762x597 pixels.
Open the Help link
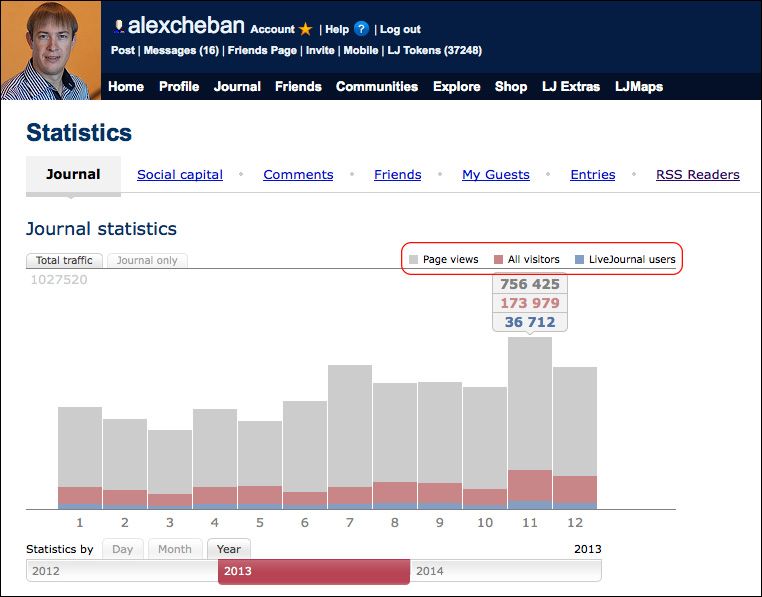tap(337, 29)
